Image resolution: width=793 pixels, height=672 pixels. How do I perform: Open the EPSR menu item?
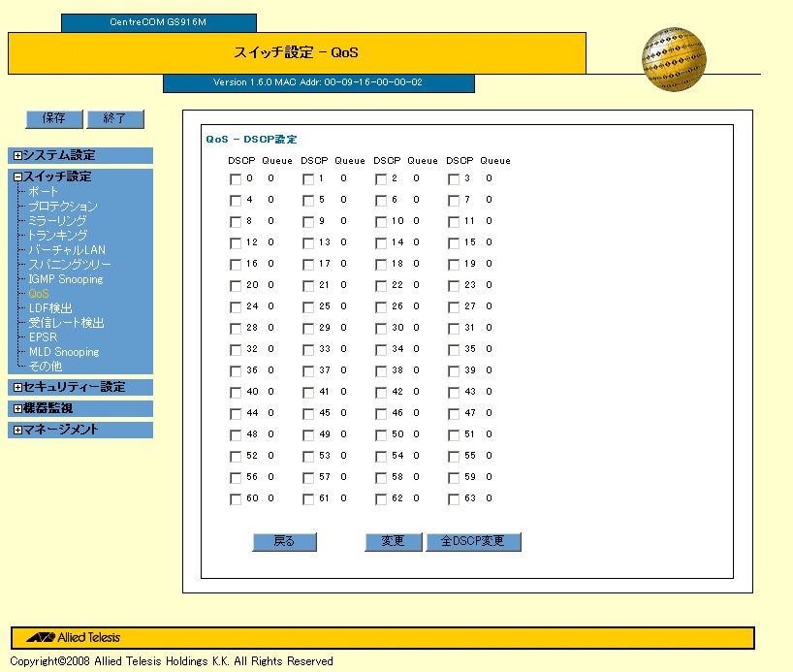click(x=44, y=337)
